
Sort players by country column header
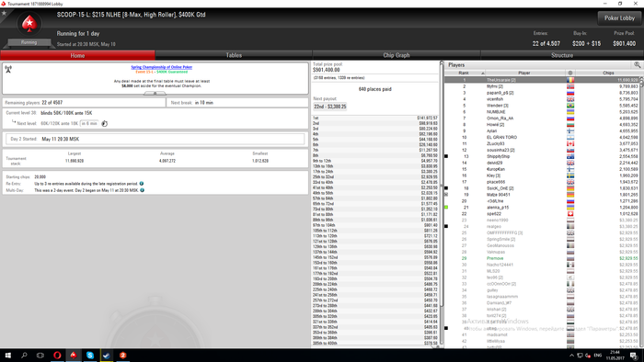(x=570, y=73)
